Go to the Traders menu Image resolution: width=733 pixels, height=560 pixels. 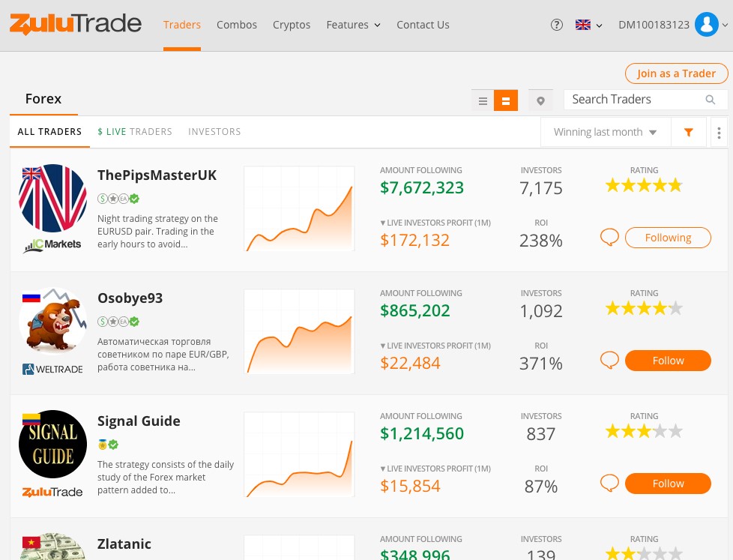(182, 25)
